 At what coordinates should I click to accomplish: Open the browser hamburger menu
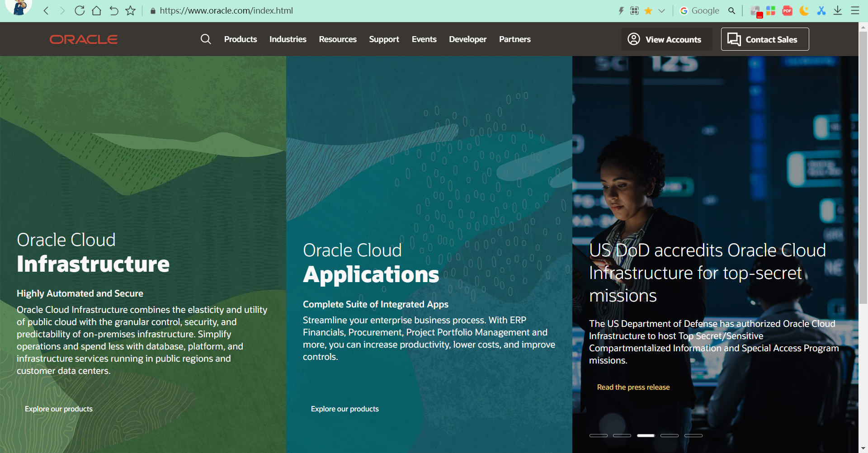tap(855, 10)
